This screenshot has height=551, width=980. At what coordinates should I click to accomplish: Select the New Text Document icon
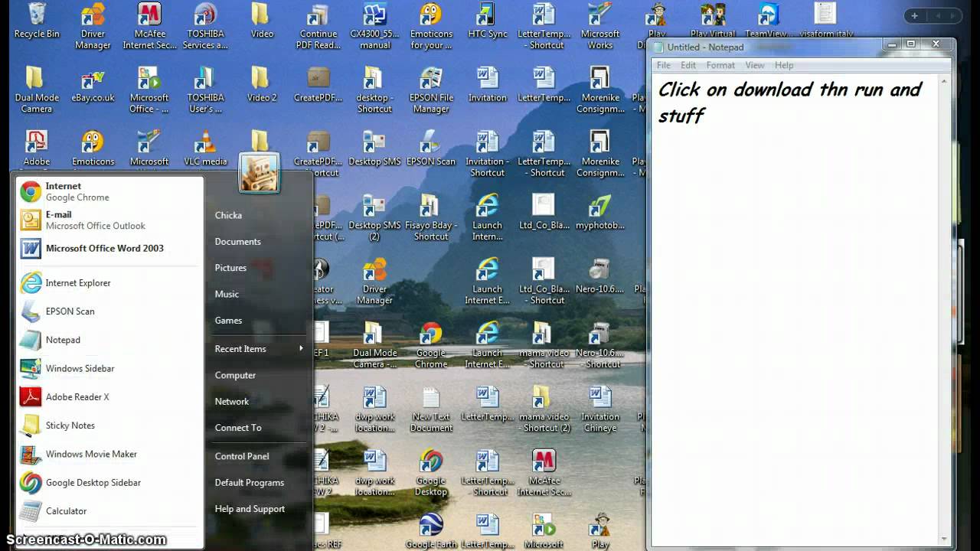[431, 409]
